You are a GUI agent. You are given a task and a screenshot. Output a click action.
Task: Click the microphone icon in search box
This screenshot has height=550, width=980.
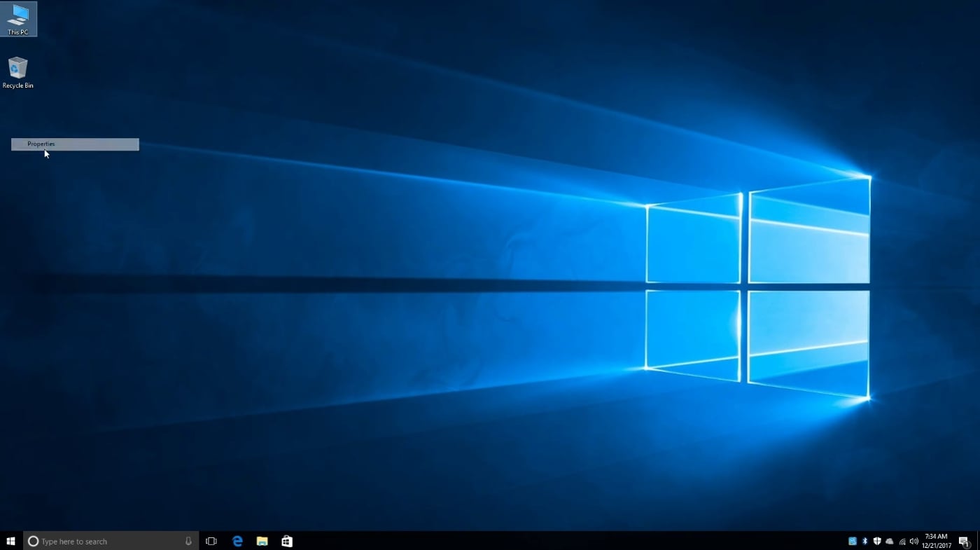pyautogui.click(x=188, y=541)
